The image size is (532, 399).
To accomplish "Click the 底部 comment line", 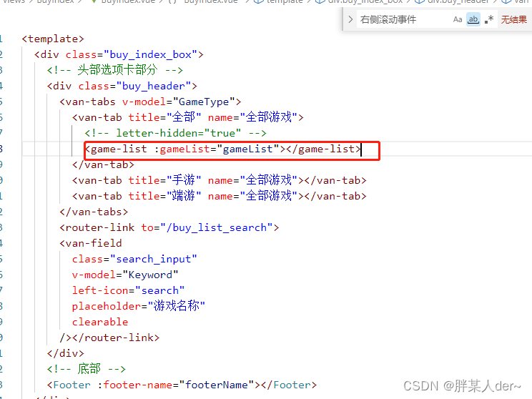I will pyautogui.click(x=87, y=369).
